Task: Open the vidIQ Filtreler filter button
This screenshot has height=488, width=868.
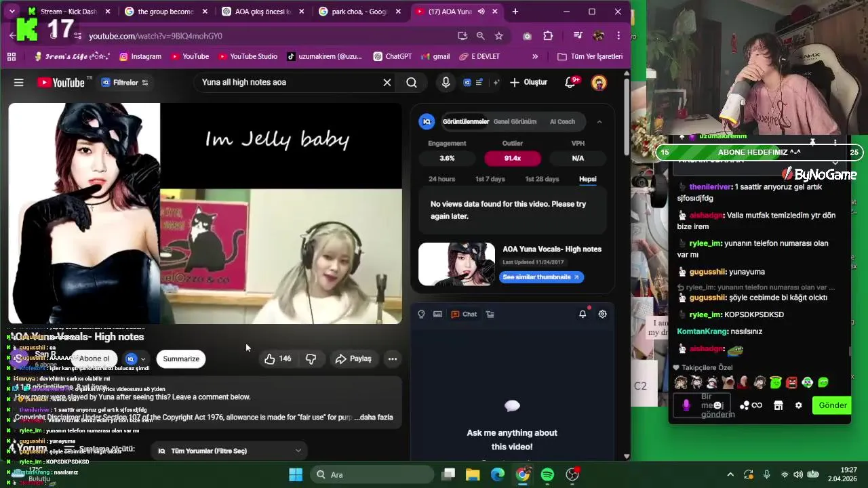Action: pyautogui.click(x=125, y=83)
